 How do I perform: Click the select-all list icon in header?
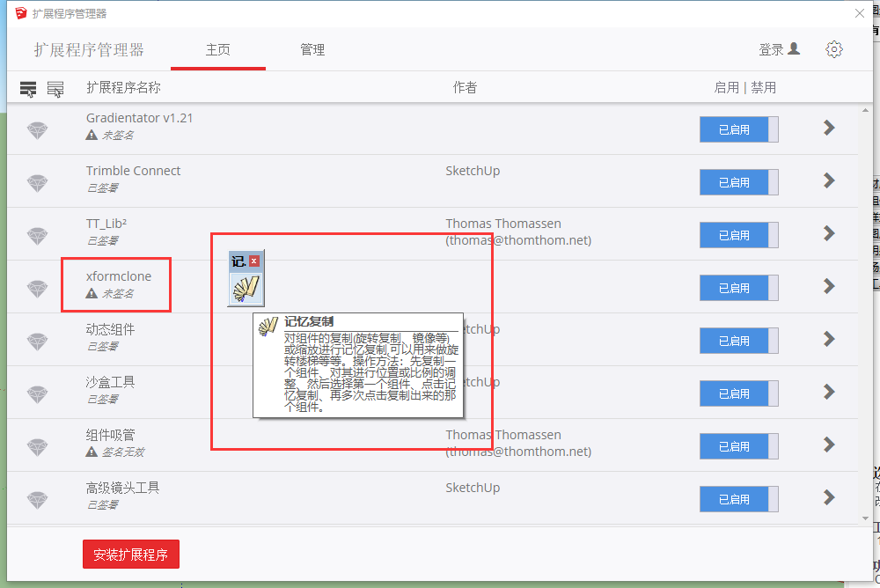(x=28, y=89)
